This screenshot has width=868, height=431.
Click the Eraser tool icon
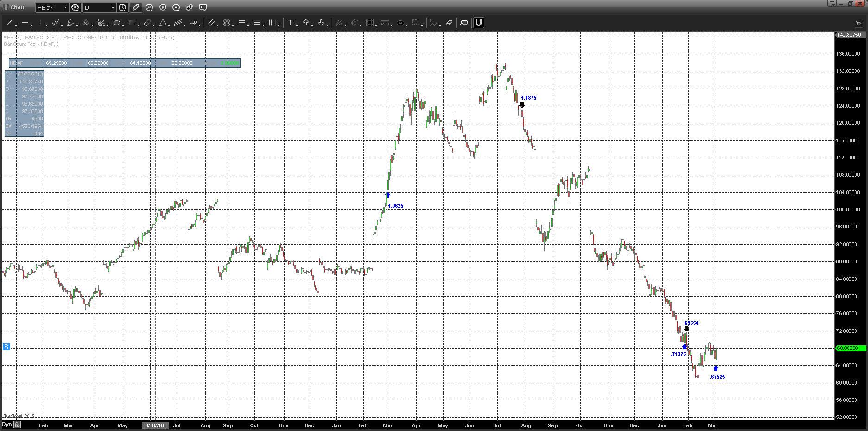449,23
